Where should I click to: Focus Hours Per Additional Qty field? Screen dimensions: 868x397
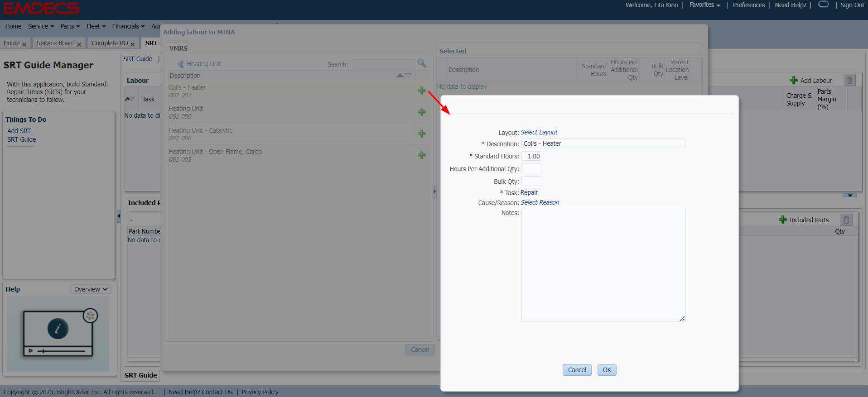531,168
